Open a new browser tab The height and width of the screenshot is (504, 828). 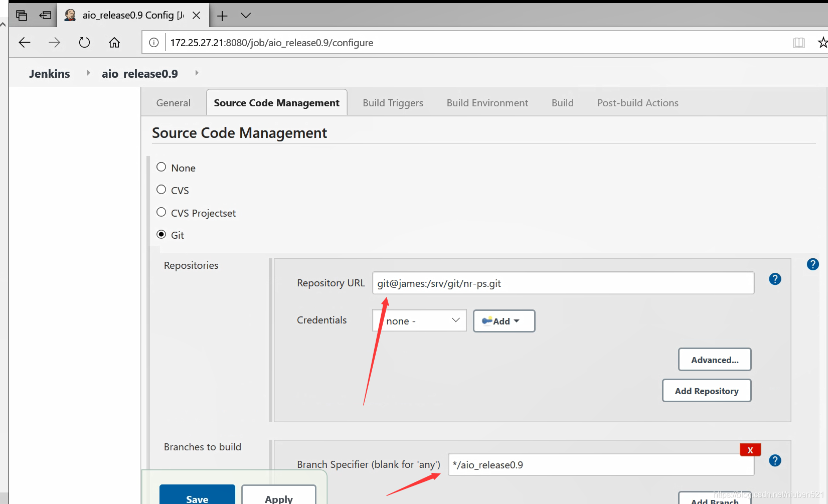click(x=222, y=16)
